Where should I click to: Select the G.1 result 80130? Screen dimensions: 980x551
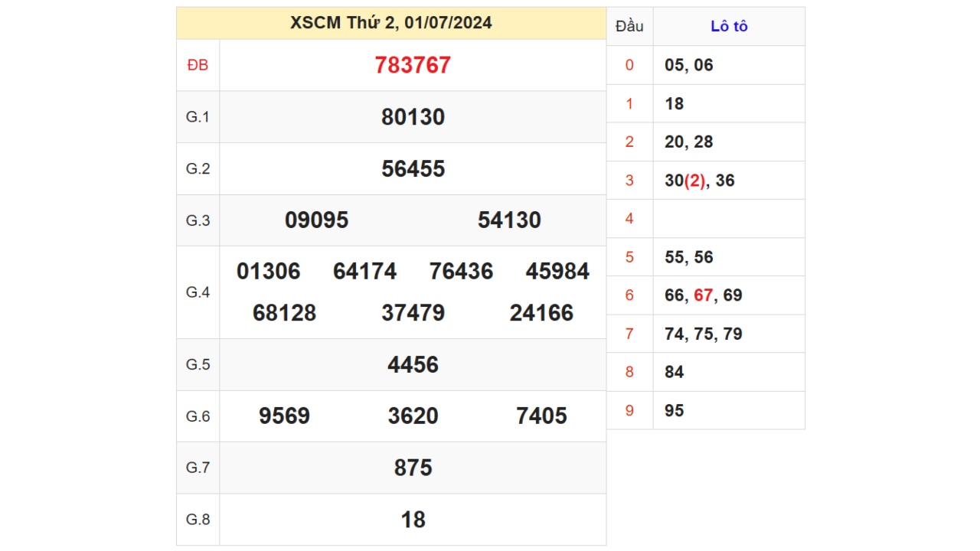(x=413, y=117)
